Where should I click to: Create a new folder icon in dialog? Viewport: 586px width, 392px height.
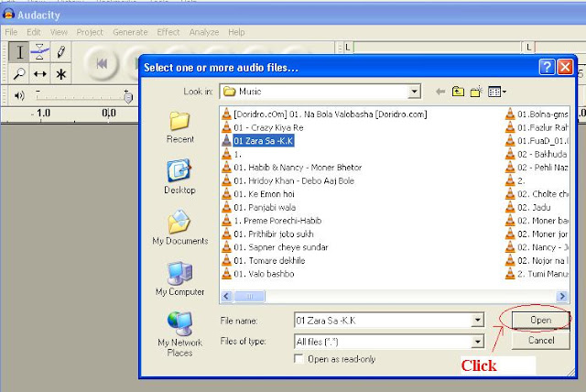point(476,92)
